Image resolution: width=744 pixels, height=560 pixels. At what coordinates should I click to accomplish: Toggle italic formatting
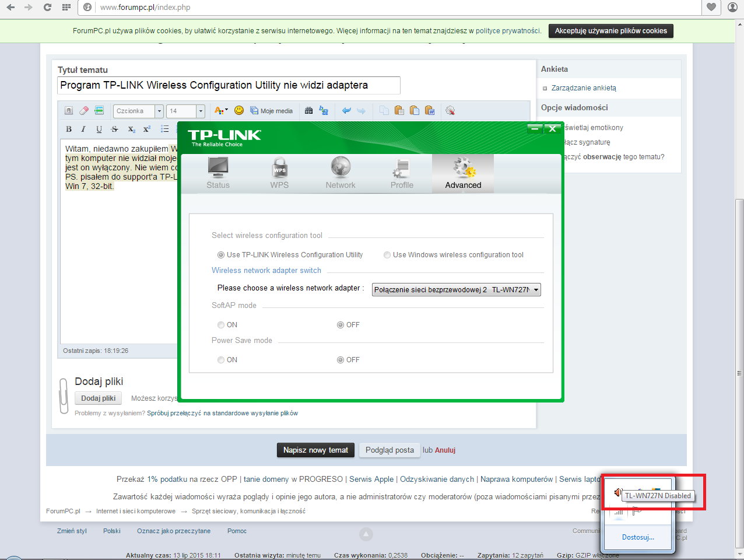click(x=83, y=129)
